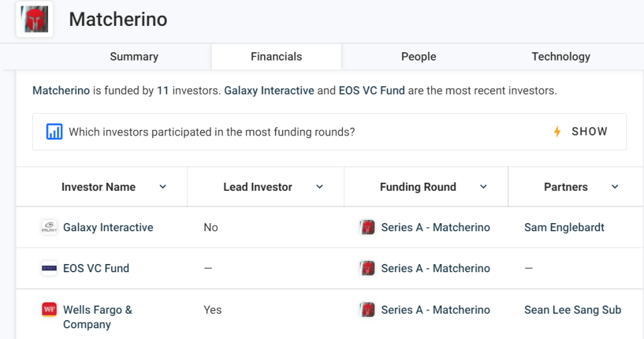644x339 pixels.
Task: Click the Wells Fargo logo icon
Action: [x=49, y=309]
